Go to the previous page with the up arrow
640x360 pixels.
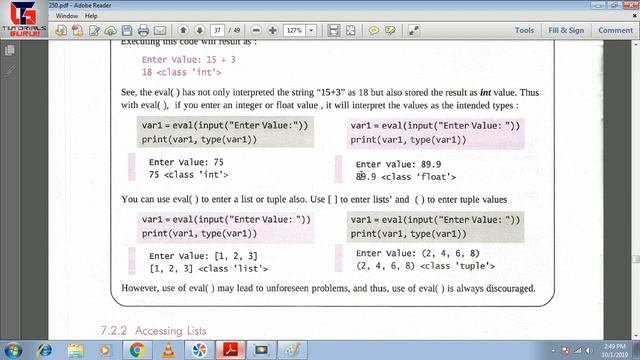[x=183, y=30]
